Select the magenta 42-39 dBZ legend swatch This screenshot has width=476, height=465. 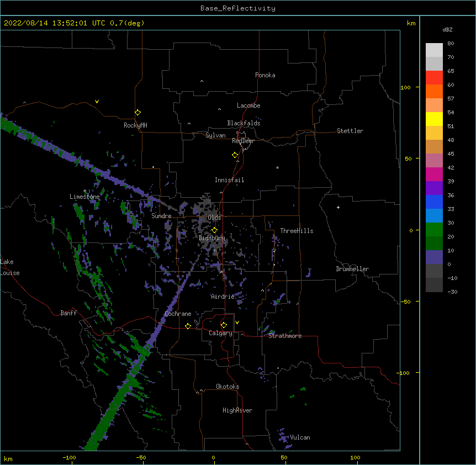(434, 174)
